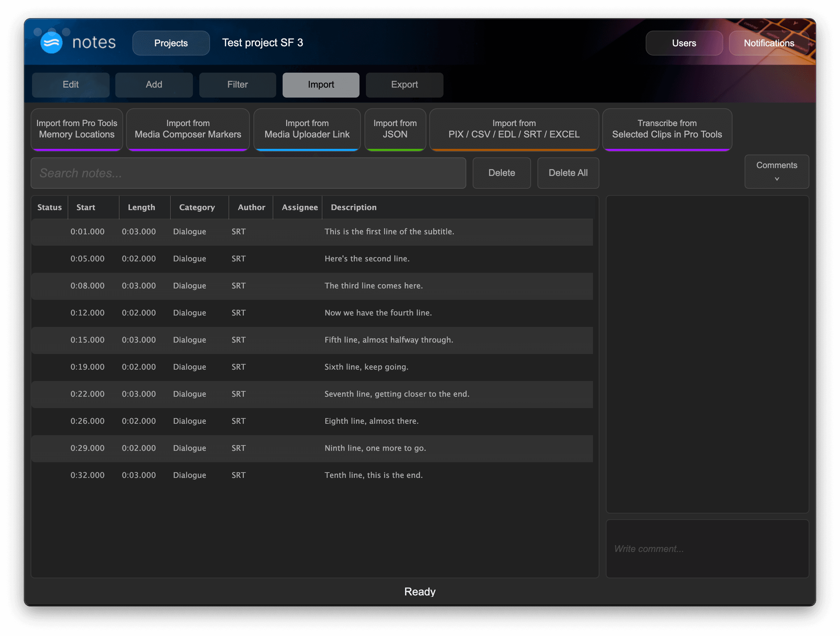
Task: Click the Delete All button
Action: 568,173
